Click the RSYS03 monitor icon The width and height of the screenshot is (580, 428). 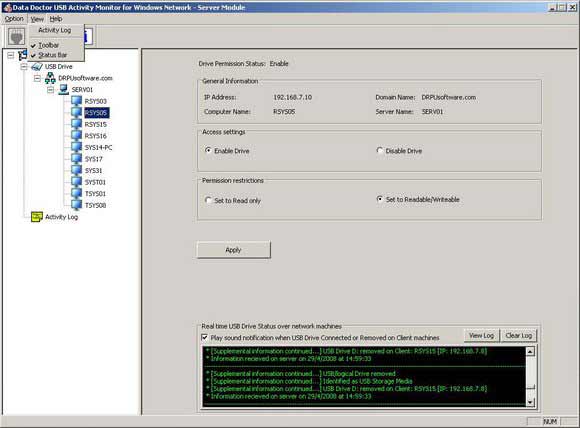pyautogui.click(x=77, y=101)
